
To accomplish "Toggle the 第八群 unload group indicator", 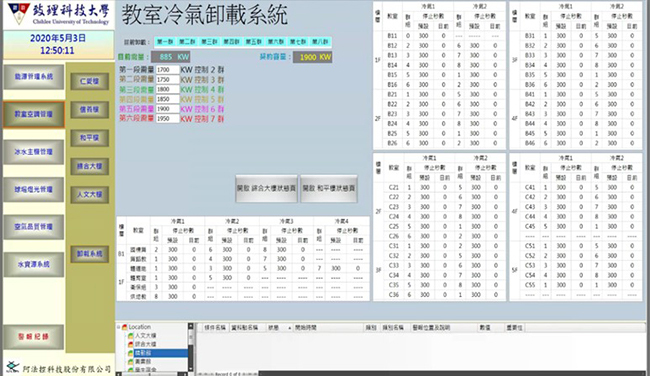I will [x=320, y=42].
